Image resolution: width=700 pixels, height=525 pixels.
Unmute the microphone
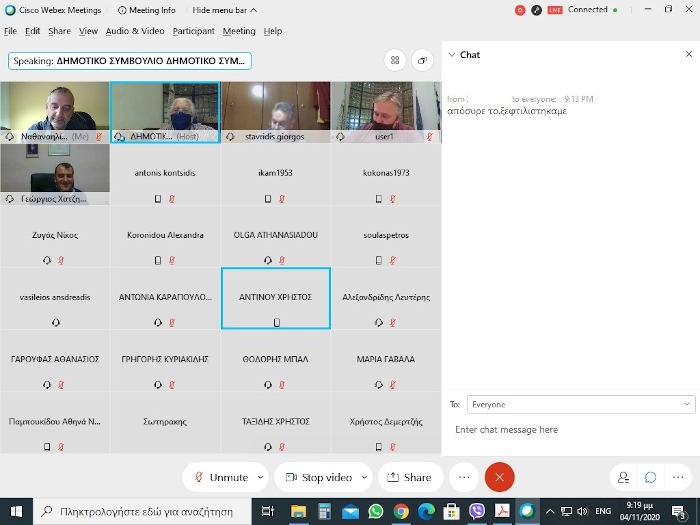(221, 477)
